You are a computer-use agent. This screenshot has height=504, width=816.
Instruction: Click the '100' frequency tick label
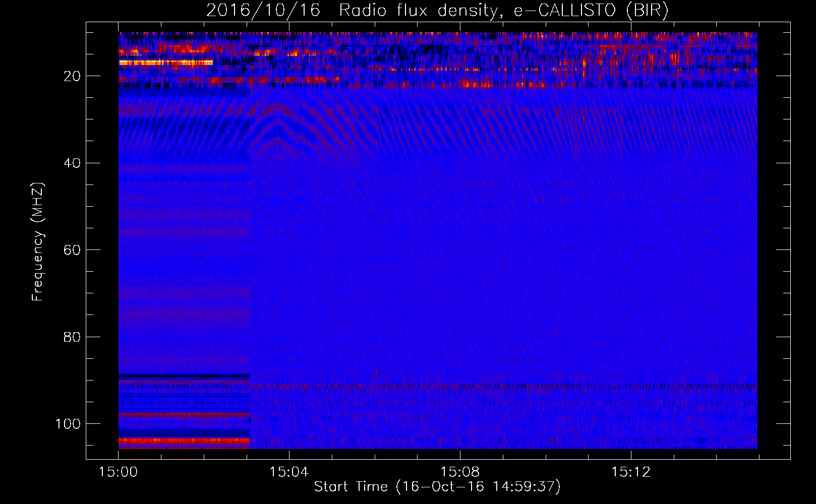pos(68,423)
